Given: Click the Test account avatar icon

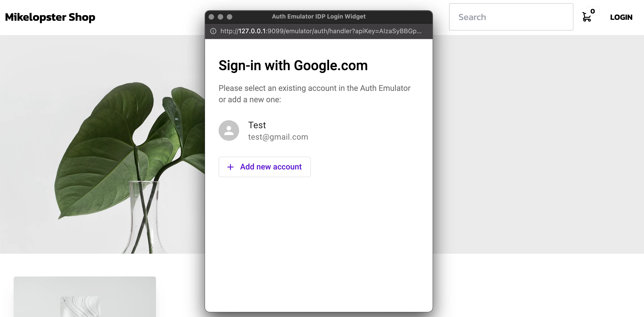Looking at the screenshot, I should [229, 130].
